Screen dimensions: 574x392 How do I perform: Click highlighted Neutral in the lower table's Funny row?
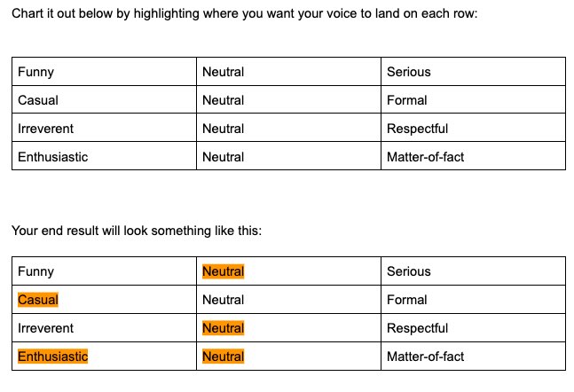[x=223, y=271]
